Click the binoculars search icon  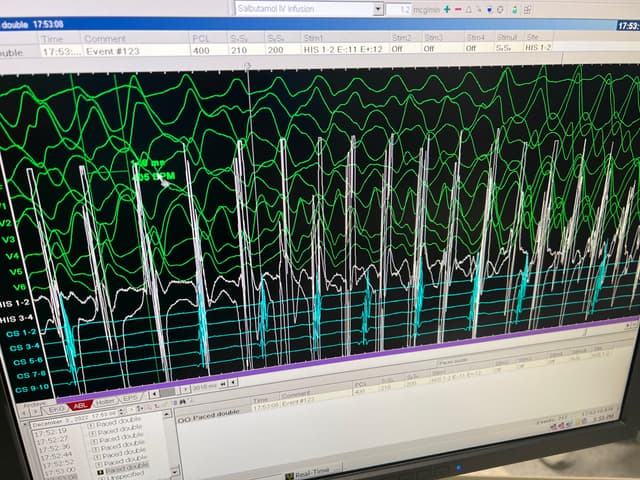183,402
